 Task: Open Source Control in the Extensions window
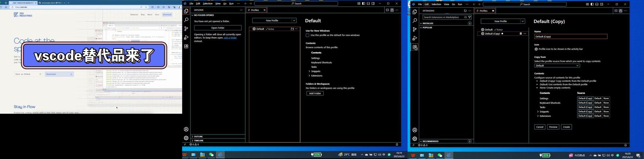[414, 30]
